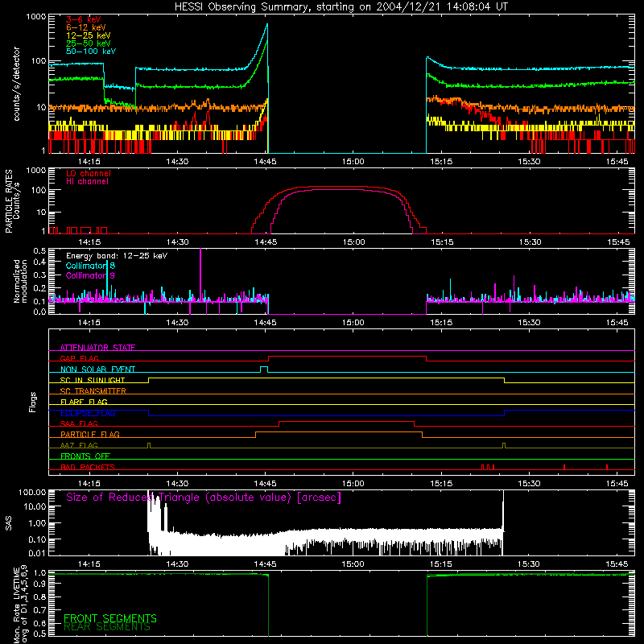
Task: Click the raised SAA FLAG segment
Action: (346, 421)
